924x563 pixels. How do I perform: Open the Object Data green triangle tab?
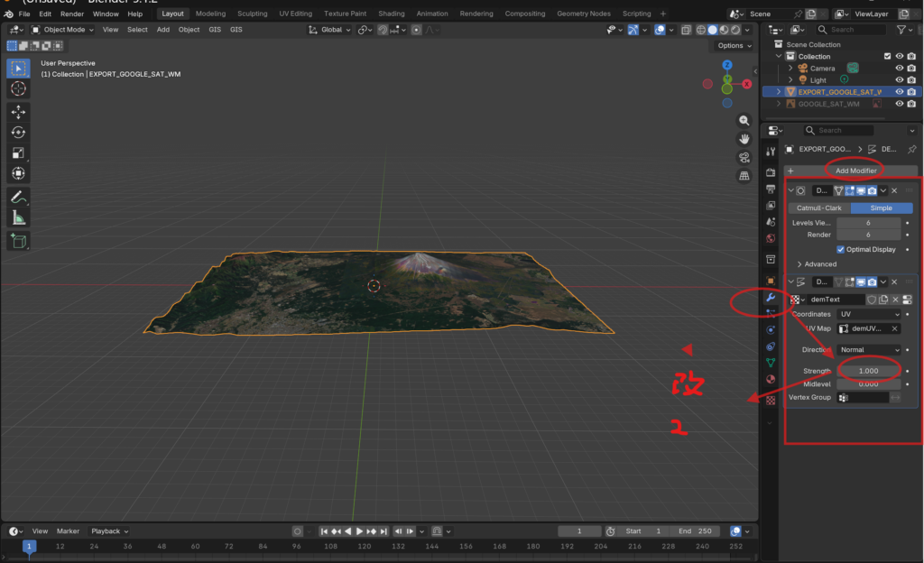(x=771, y=363)
